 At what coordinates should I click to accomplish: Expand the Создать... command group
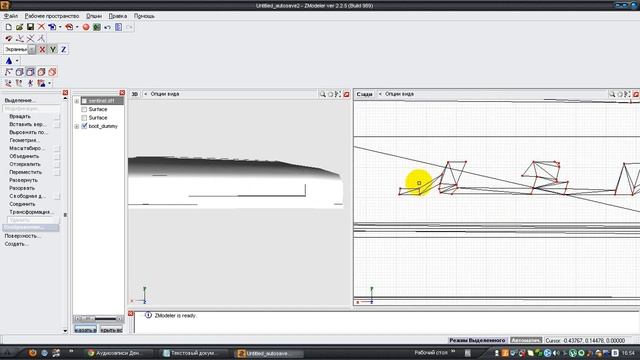(17, 244)
